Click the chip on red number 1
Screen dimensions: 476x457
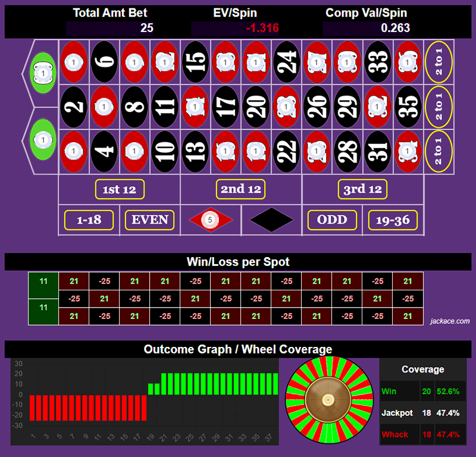click(73, 151)
